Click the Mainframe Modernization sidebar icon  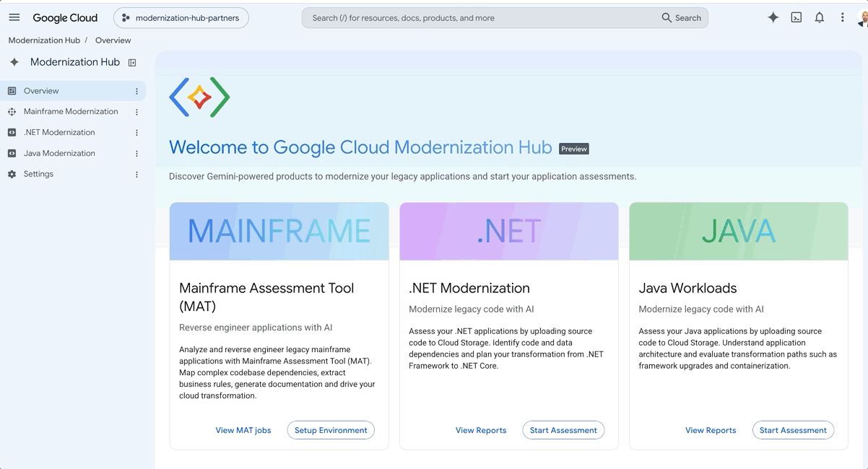click(x=12, y=112)
